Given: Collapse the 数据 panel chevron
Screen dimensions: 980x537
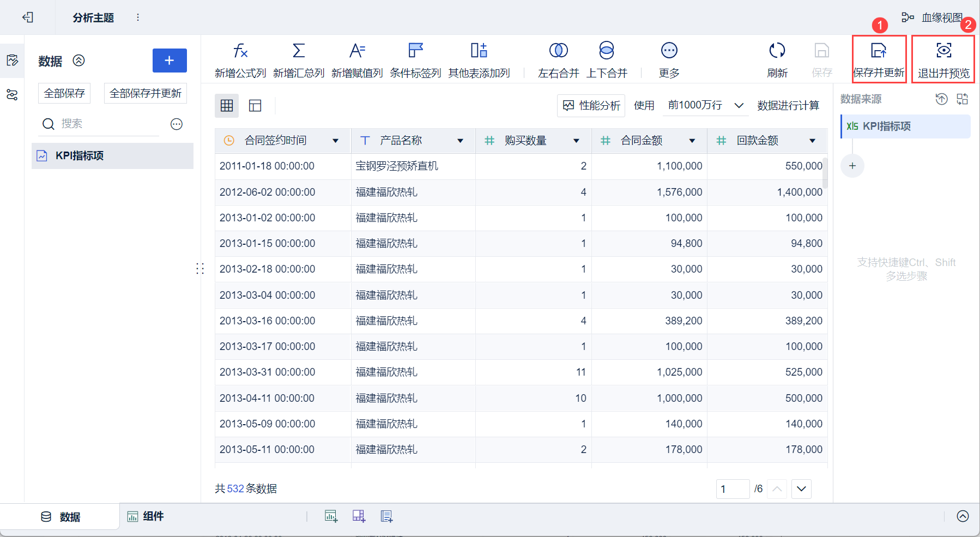Looking at the screenshot, I should (x=79, y=61).
